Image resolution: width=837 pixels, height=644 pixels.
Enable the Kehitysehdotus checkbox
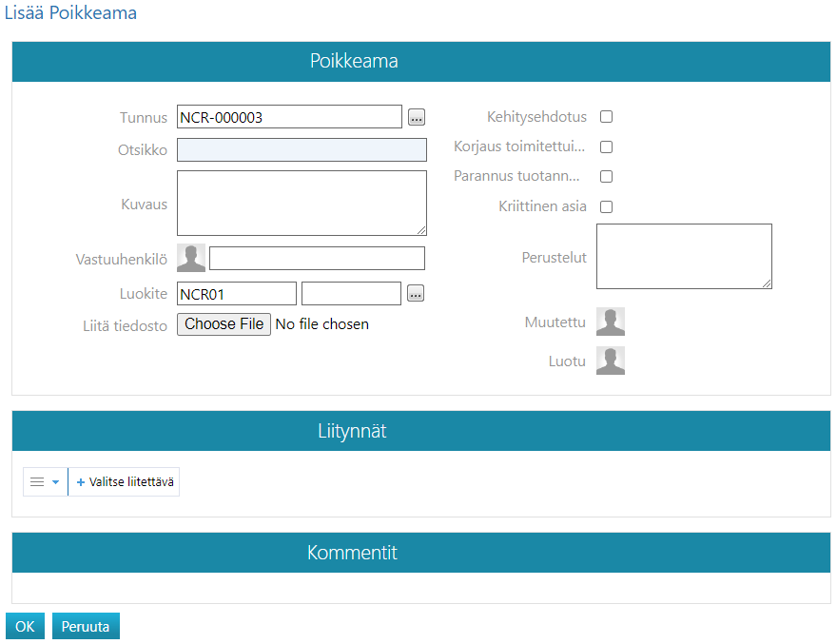click(x=606, y=117)
